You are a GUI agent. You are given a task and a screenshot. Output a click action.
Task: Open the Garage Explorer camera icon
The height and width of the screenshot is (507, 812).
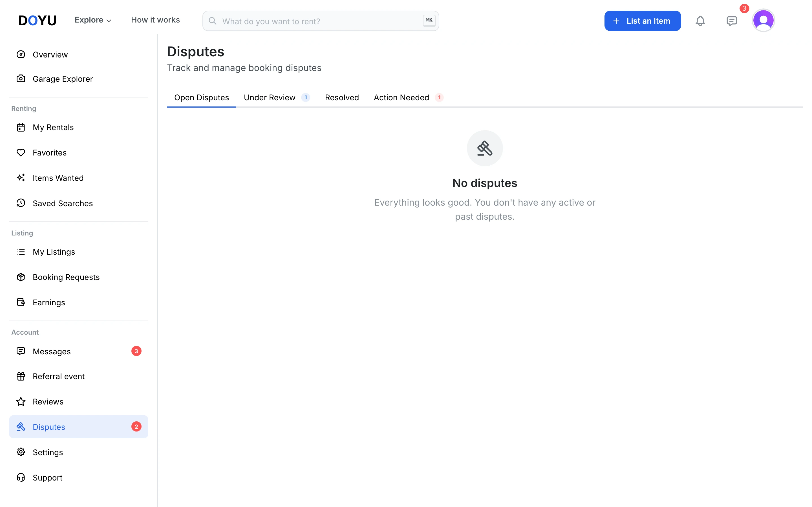point(21,79)
